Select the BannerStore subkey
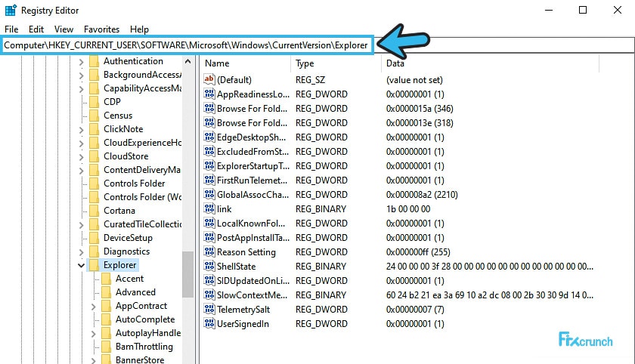 click(x=140, y=359)
